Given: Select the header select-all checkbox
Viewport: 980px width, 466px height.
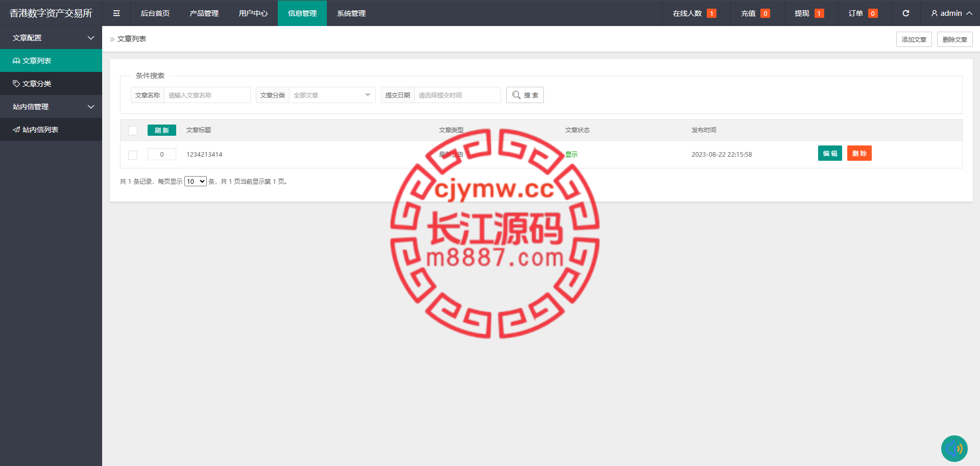Looking at the screenshot, I should pyautogui.click(x=133, y=131).
